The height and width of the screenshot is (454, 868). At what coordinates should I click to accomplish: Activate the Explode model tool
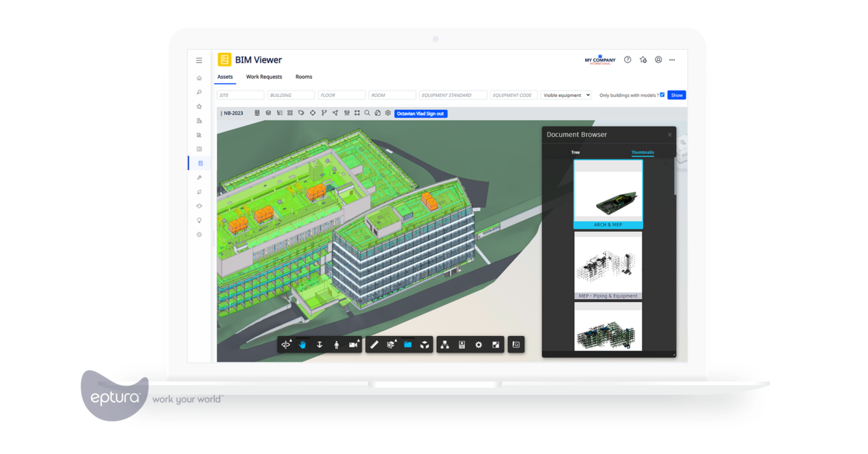(425, 345)
